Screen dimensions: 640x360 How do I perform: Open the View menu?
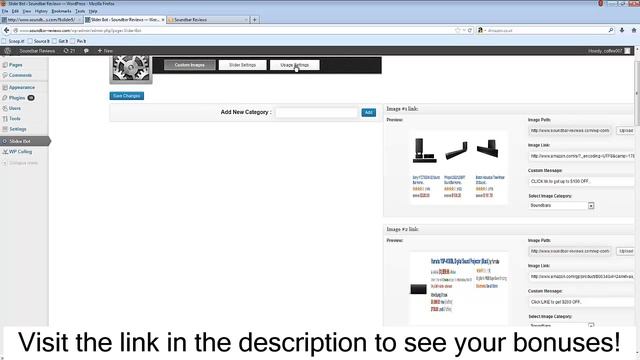[x=27, y=11]
